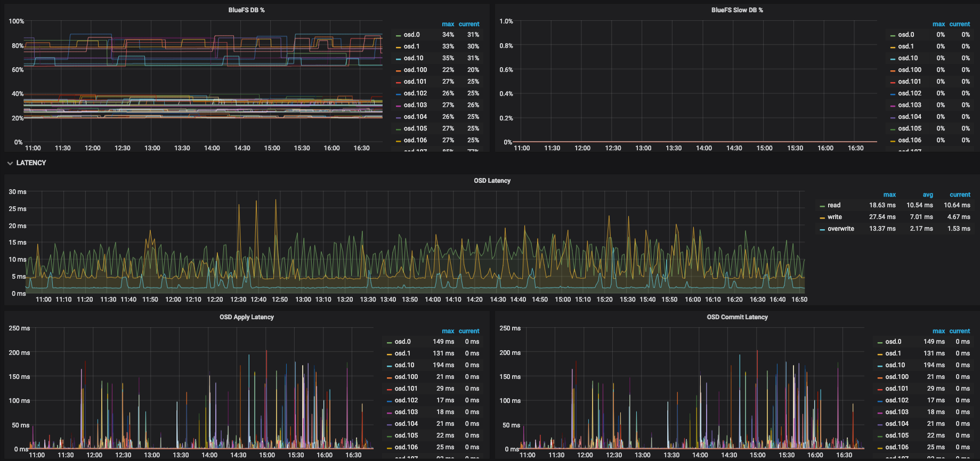Change osd.101 color swatch in BlueFS DB % legend

[398, 82]
